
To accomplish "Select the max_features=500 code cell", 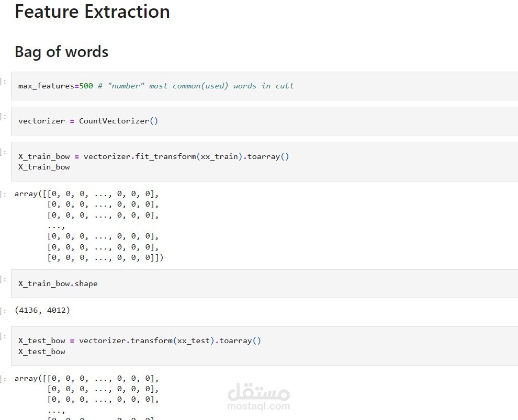I will coord(314,86).
